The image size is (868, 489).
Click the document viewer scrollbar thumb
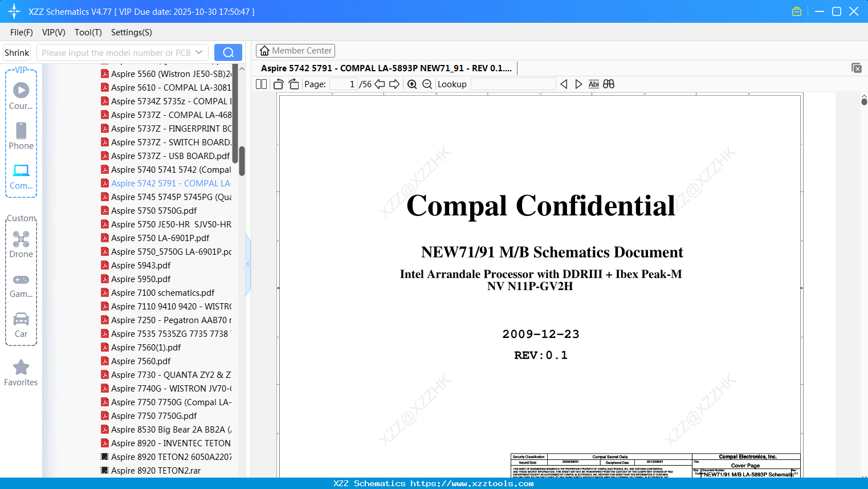pyautogui.click(x=864, y=101)
